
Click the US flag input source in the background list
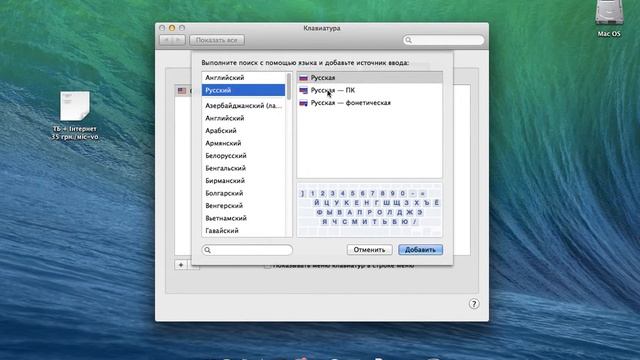(182, 91)
